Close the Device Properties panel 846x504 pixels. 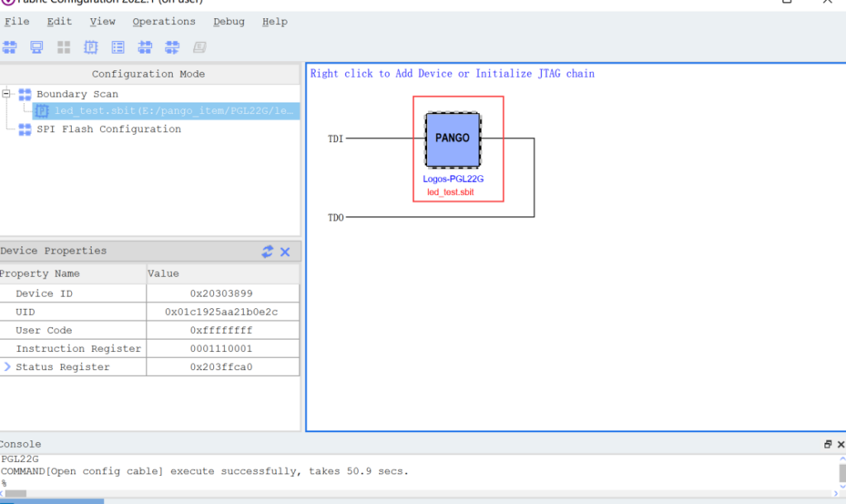[285, 251]
